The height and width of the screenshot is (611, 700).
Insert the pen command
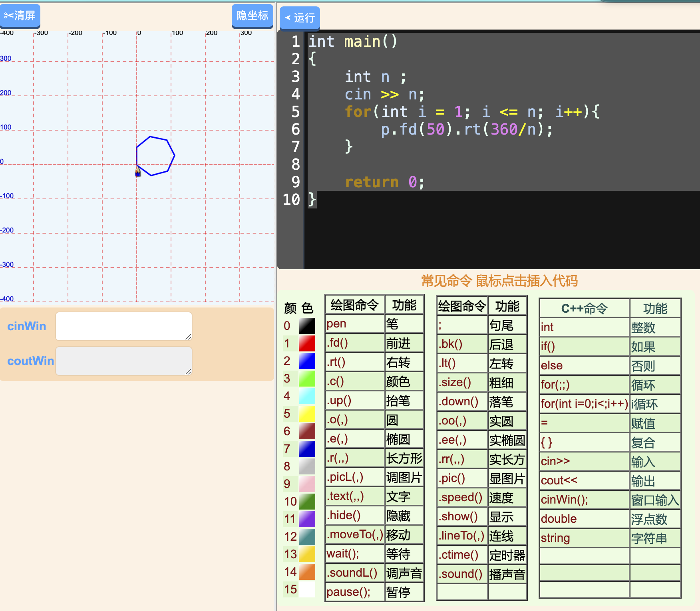(355, 324)
